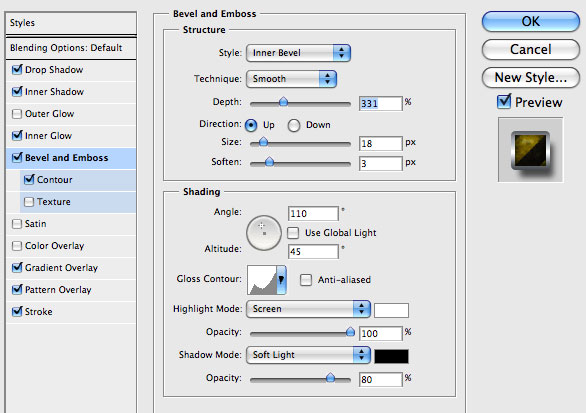The width and height of the screenshot is (586, 413).
Task: Click the Soften slider handle
Action: pos(269,162)
